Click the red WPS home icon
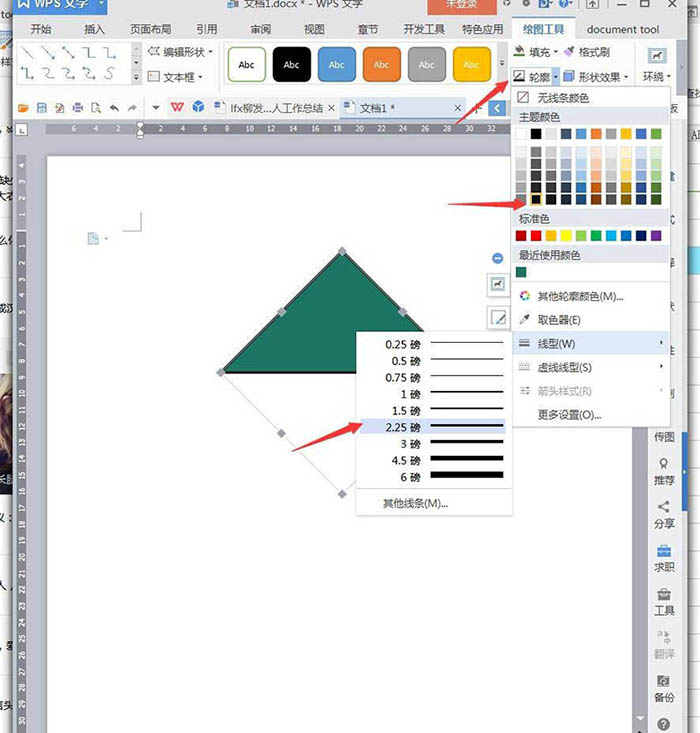 pyautogui.click(x=177, y=108)
